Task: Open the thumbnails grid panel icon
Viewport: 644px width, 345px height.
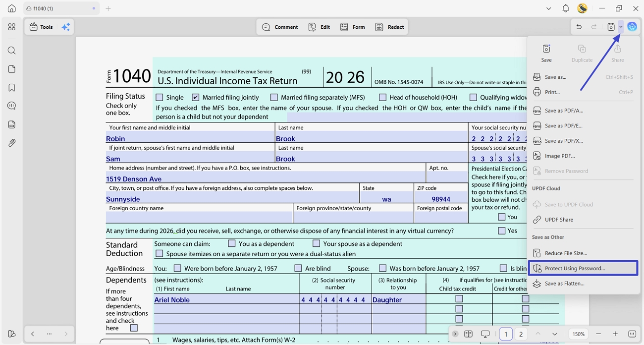Action: (11, 27)
